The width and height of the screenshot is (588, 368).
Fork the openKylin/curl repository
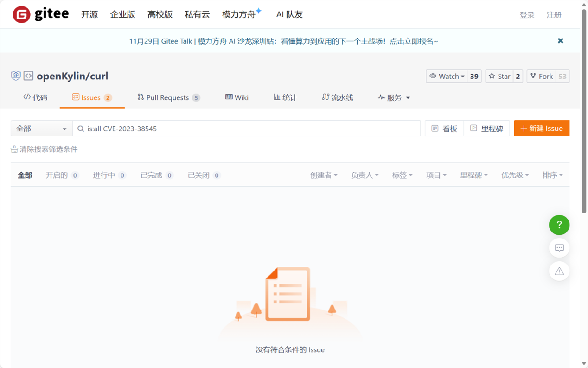coord(541,76)
